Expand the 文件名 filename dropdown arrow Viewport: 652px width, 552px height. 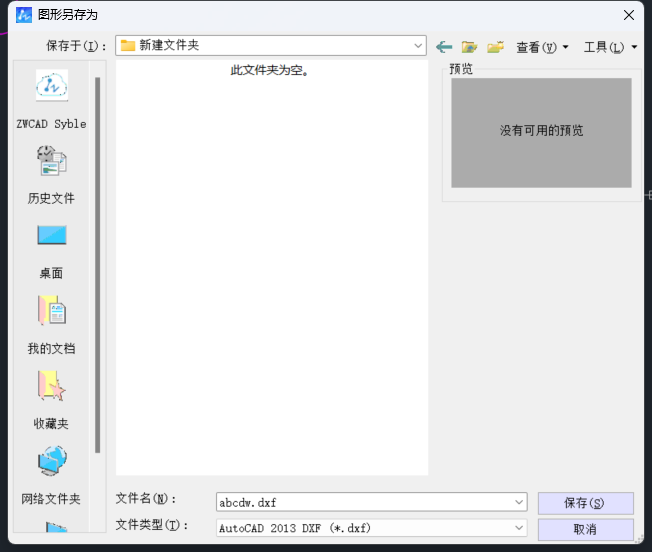[519, 502]
